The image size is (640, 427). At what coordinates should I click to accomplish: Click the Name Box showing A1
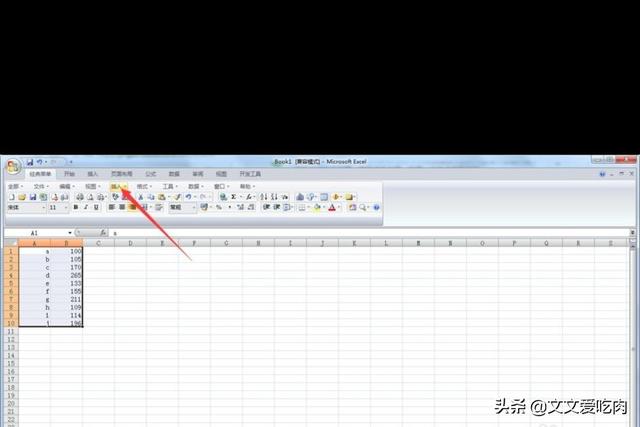click(36, 233)
